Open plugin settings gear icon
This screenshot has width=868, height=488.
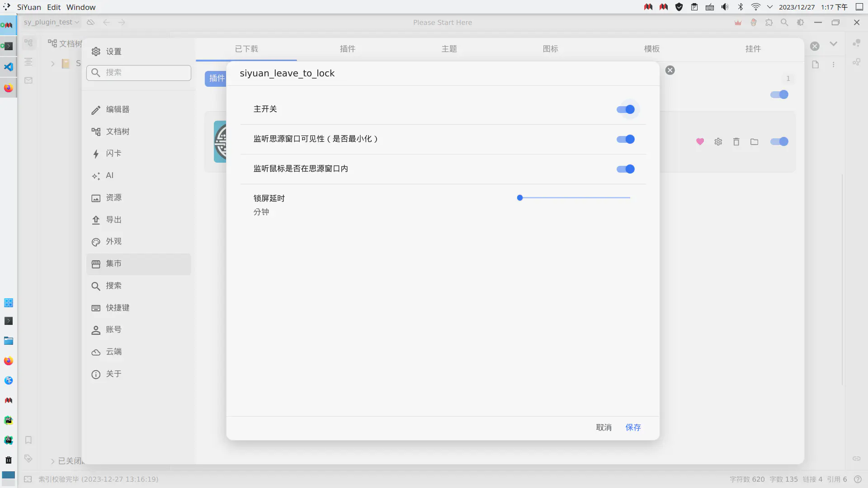(718, 142)
